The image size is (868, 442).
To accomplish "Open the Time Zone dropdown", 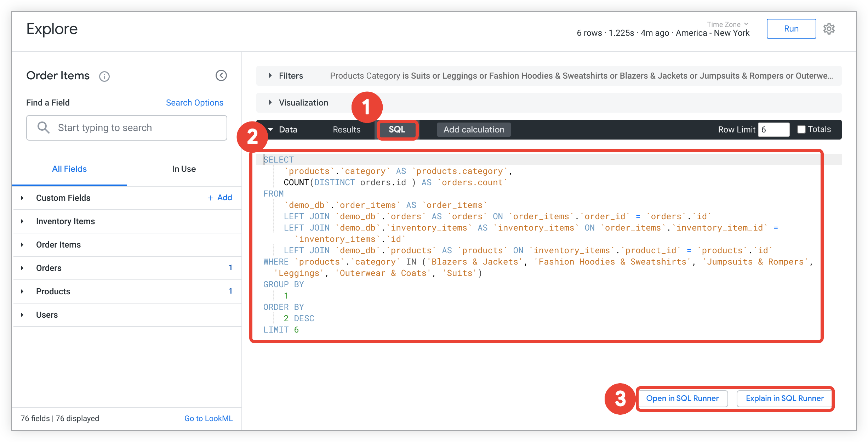I will pyautogui.click(x=727, y=24).
